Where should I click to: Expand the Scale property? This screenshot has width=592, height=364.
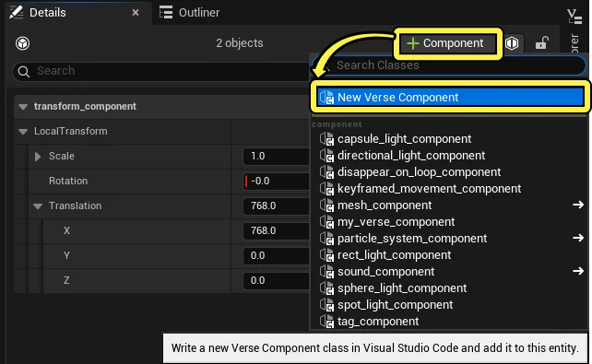38,157
